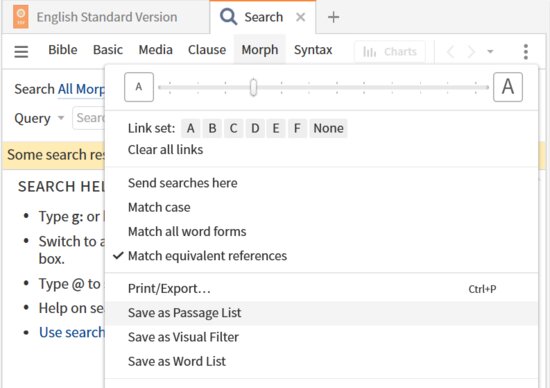550x388 pixels.
Task: Open the hamburger panel menu icon
Action: point(21,52)
